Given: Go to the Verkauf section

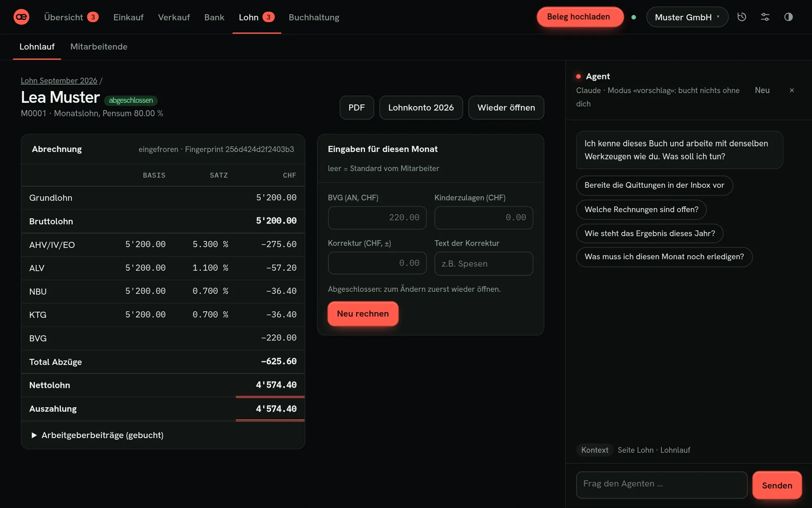Looking at the screenshot, I should coord(174,17).
